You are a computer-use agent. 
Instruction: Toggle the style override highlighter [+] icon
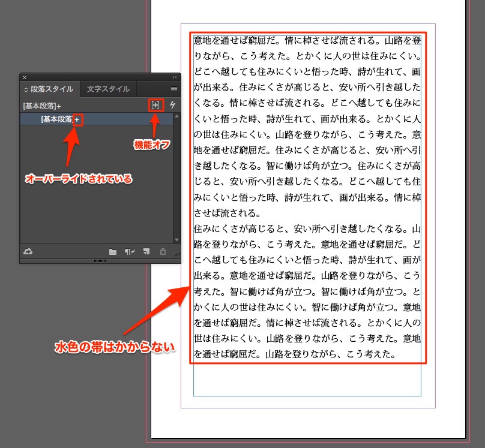click(x=155, y=105)
